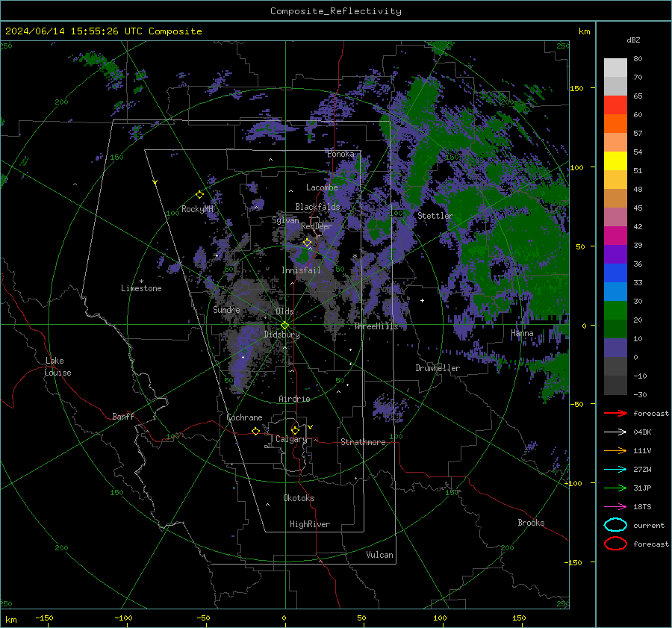
Task: Click the Cochrane city label
Action: tap(244, 417)
